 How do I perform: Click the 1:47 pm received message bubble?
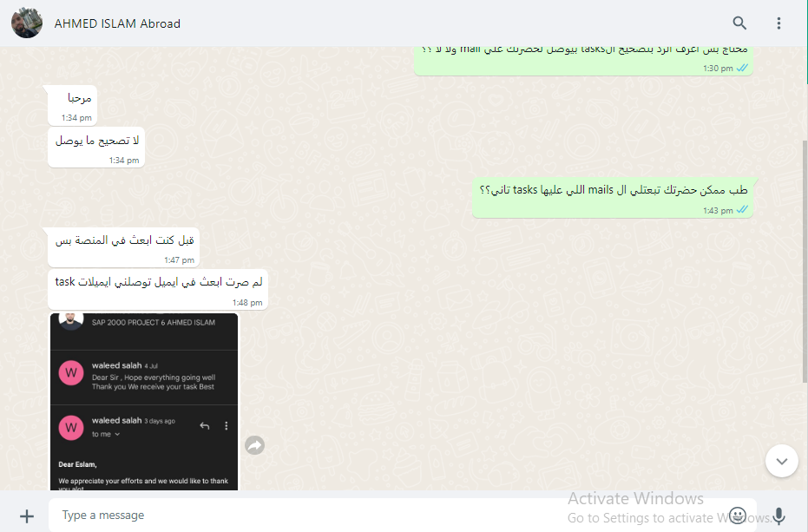123,247
